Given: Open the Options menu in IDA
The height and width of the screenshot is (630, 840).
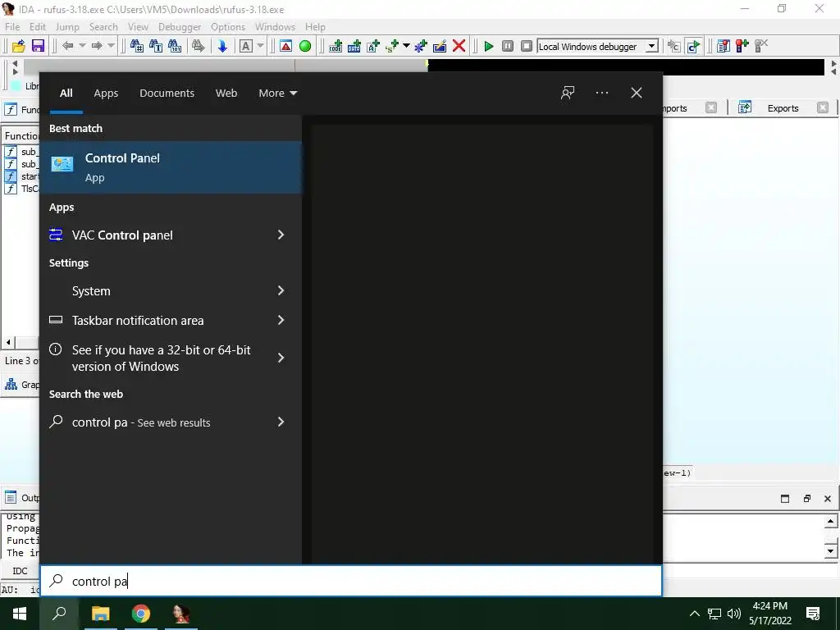Looking at the screenshot, I should [228, 27].
